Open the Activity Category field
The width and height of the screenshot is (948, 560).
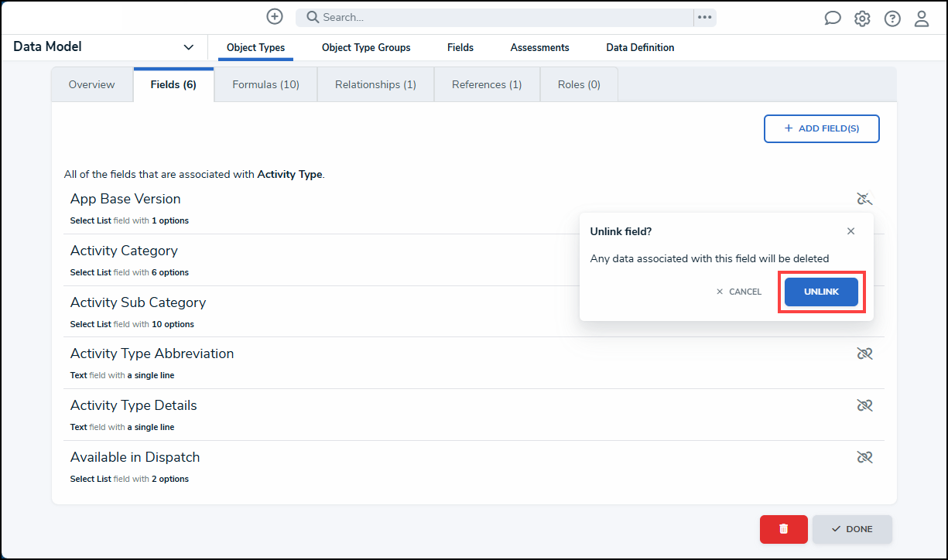tap(124, 251)
